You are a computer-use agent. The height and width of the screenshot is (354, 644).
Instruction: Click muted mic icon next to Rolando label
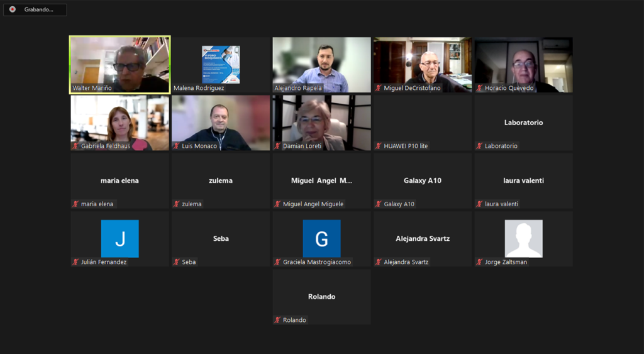277,320
